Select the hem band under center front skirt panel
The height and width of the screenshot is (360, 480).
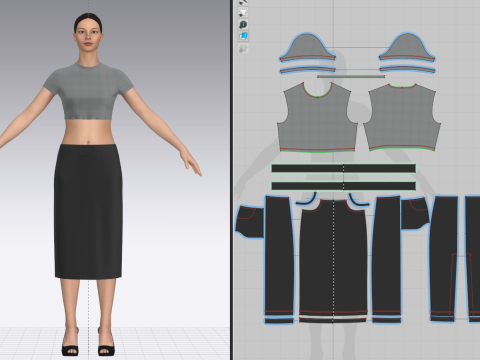click(333, 320)
